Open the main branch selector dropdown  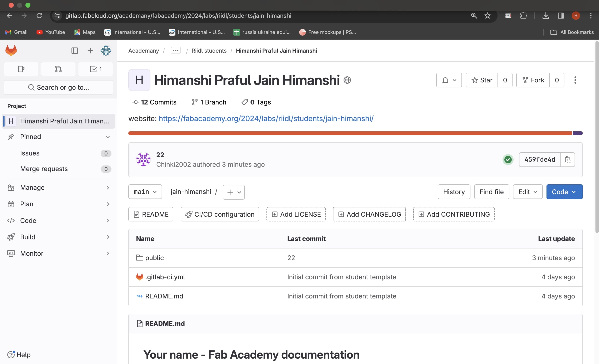145,192
